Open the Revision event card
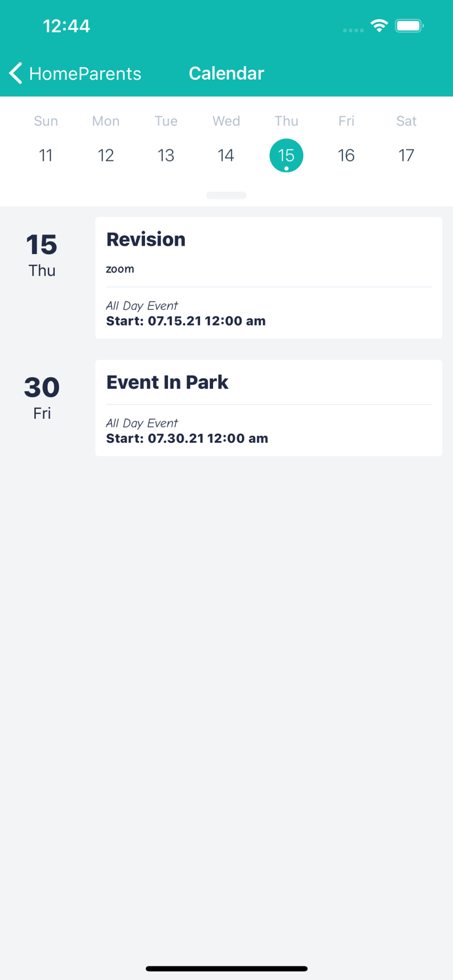 269,278
